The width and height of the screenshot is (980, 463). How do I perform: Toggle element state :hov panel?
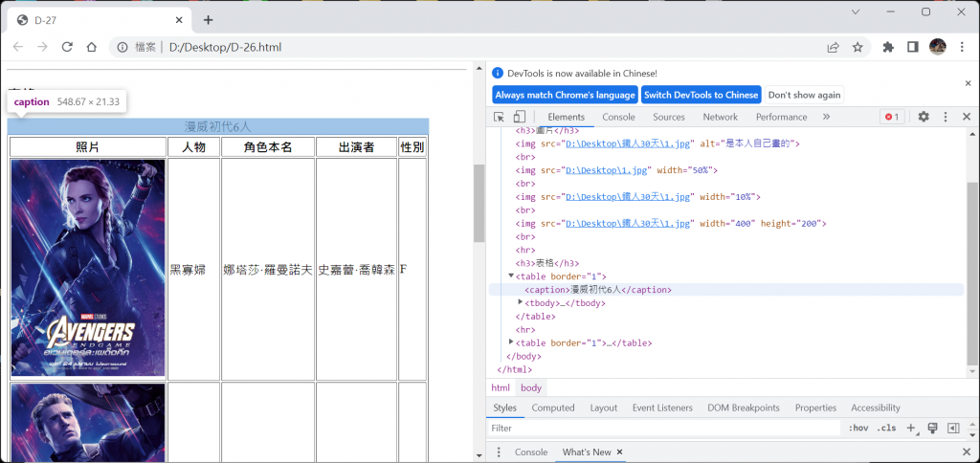coord(858,428)
